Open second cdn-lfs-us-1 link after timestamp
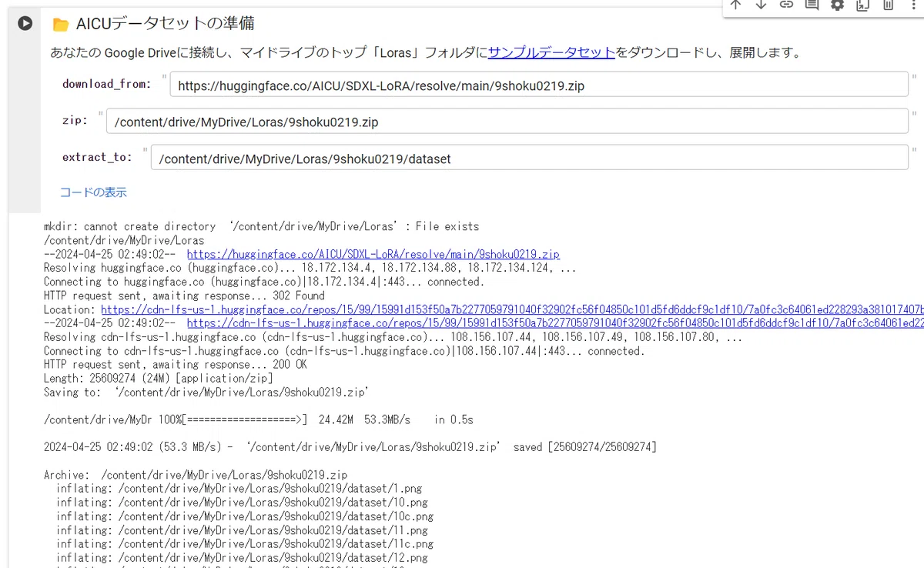 click(555, 323)
